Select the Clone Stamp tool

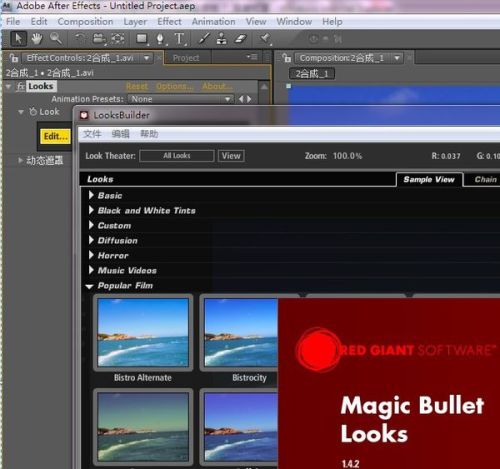(221, 39)
